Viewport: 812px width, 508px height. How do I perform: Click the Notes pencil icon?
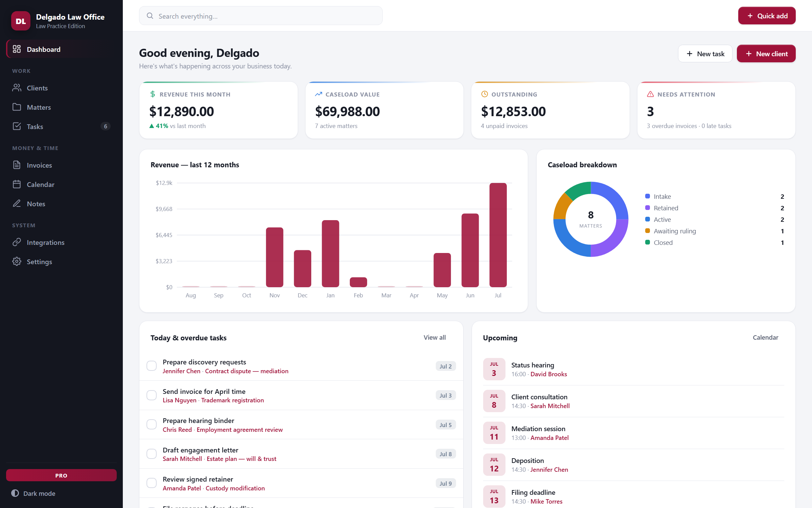(17, 204)
